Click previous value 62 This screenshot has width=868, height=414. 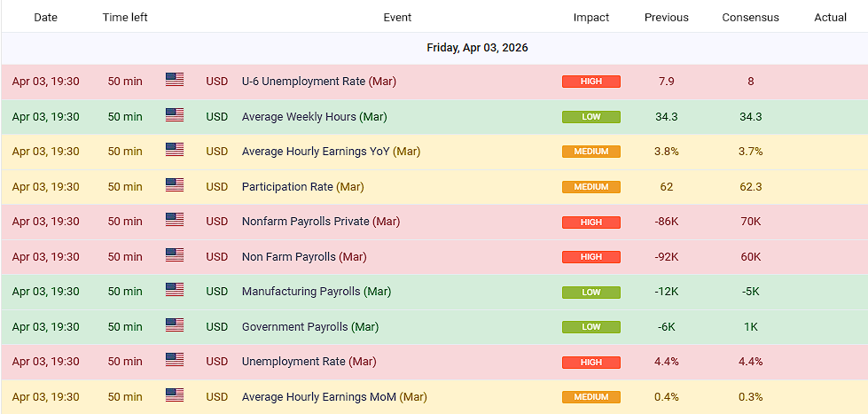click(667, 186)
